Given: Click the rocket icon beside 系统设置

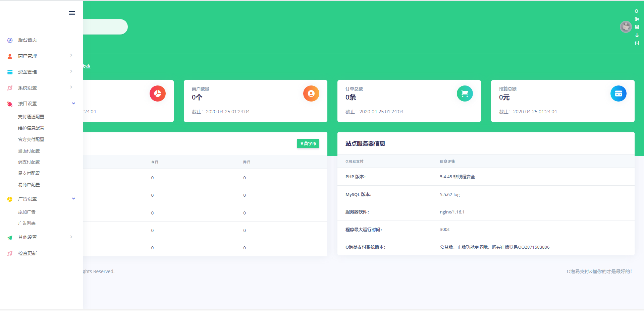Looking at the screenshot, I should tap(10, 88).
